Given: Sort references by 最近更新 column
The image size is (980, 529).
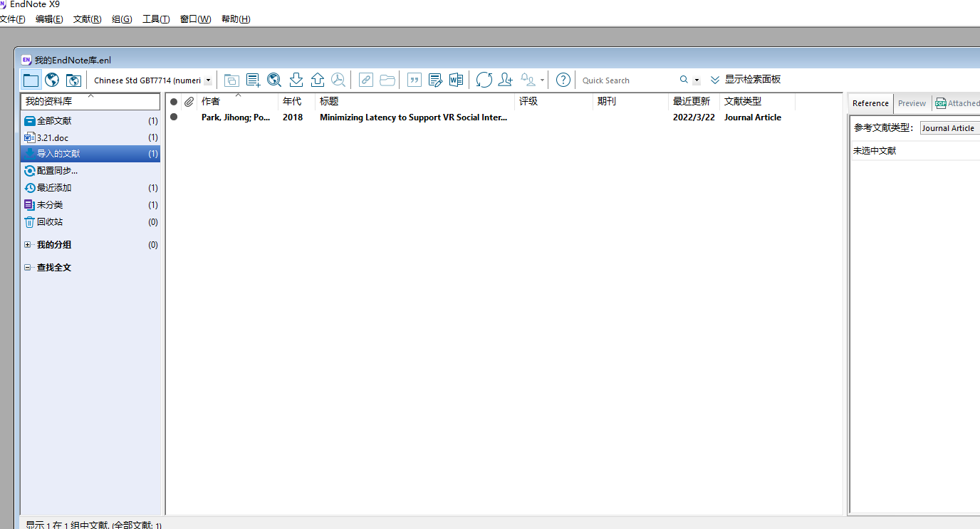Looking at the screenshot, I should 694,102.
